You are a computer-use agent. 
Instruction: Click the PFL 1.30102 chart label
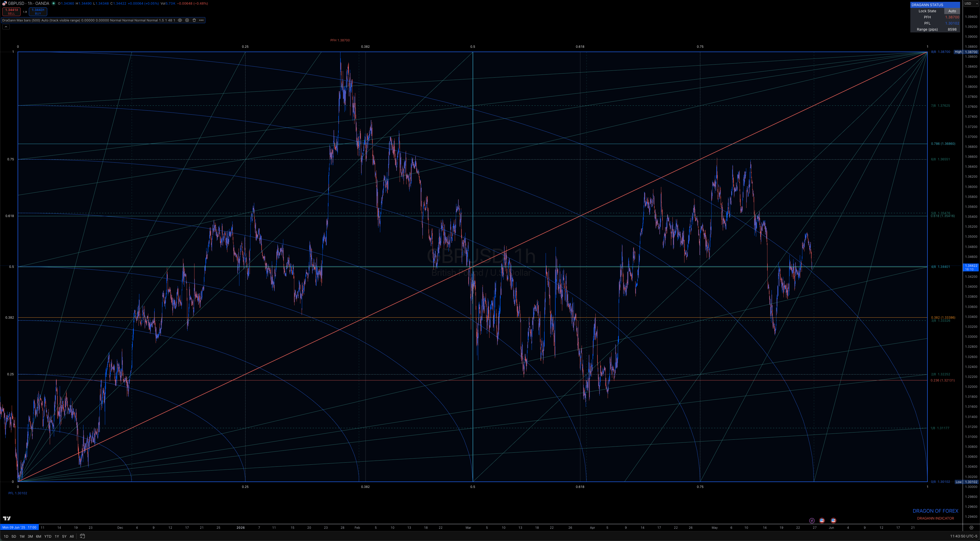click(x=18, y=493)
